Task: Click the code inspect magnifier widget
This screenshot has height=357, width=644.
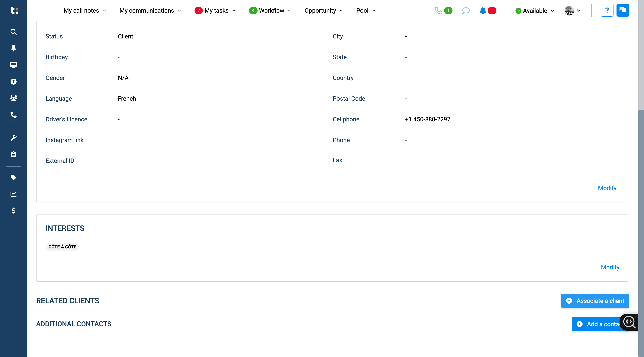Action: click(x=629, y=322)
